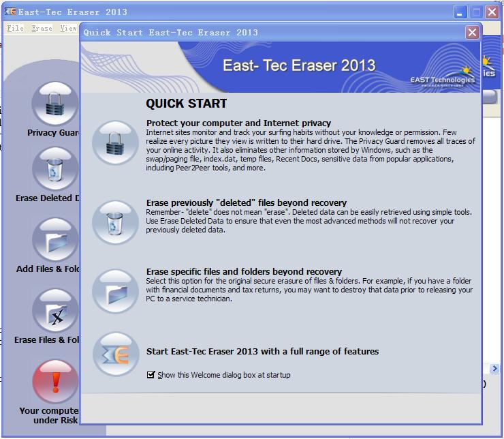Close the Quick Start dialog
The image size is (504, 439).
(x=472, y=32)
